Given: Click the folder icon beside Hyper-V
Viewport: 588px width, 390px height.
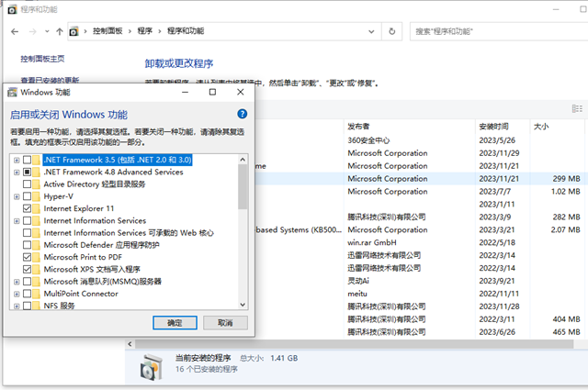Looking at the screenshot, I should pos(37,196).
